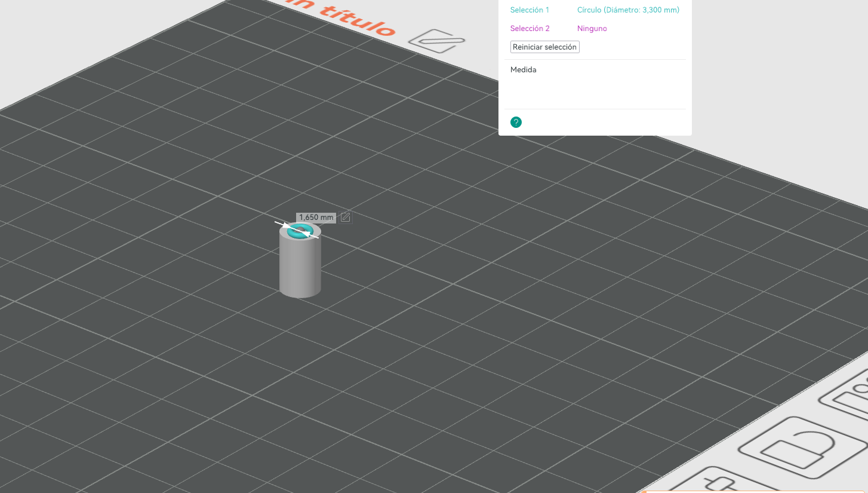868x493 pixels.
Task: Click the Selección 2 label
Action: click(x=530, y=29)
